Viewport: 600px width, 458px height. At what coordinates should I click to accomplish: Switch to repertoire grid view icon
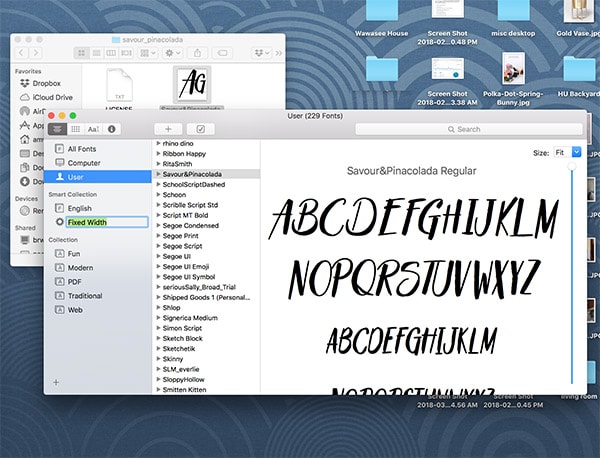click(75, 129)
